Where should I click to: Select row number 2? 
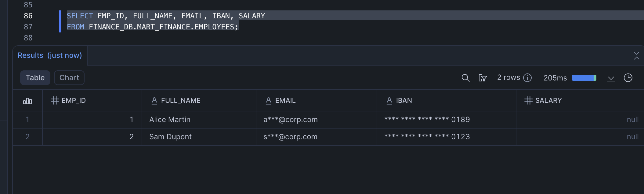[x=27, y=137]
